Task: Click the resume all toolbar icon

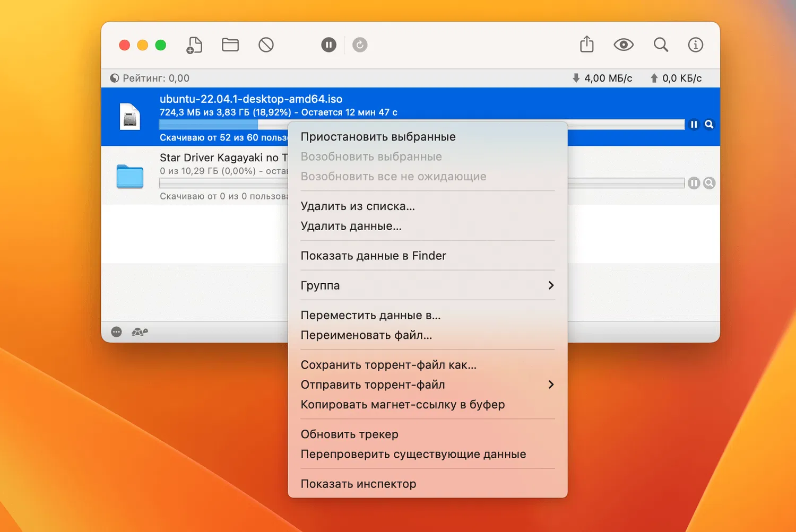Action: 360,45
